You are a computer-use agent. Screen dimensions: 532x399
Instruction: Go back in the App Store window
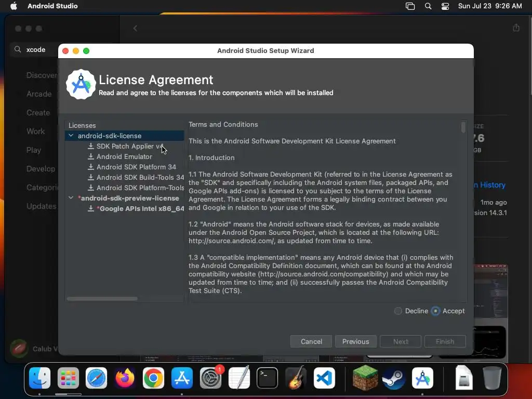pyautogui.click(x=136, y=29)
